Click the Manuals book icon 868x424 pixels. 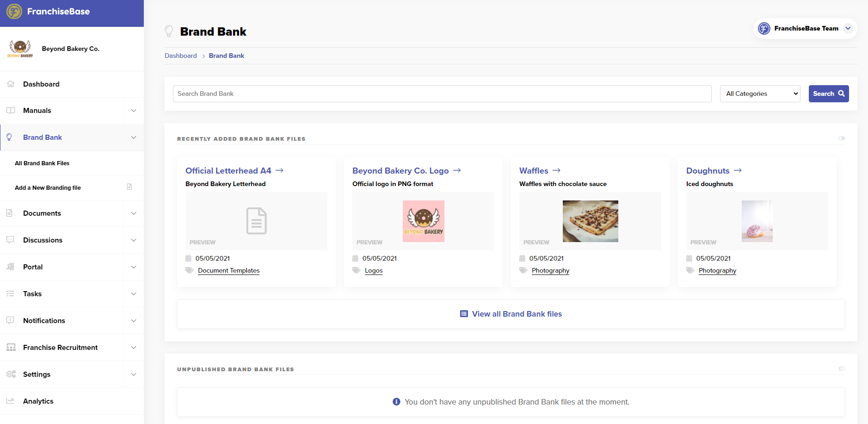point(11,111)
